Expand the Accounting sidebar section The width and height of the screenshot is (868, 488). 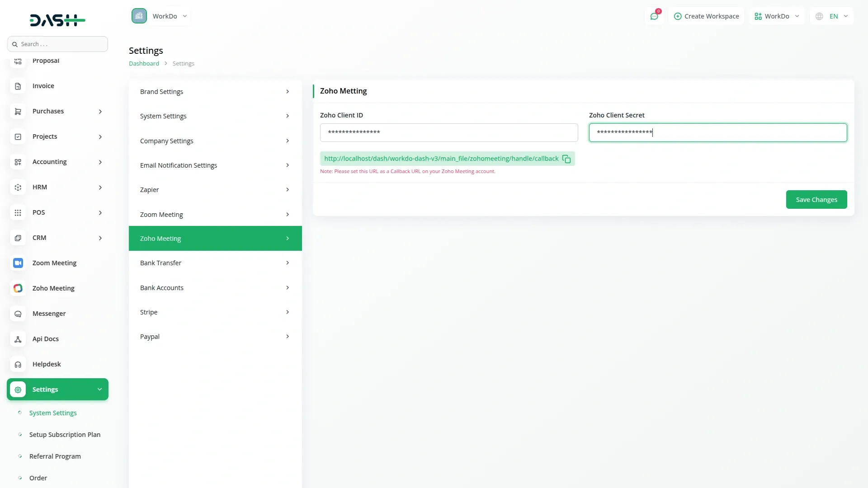point(49,161)
